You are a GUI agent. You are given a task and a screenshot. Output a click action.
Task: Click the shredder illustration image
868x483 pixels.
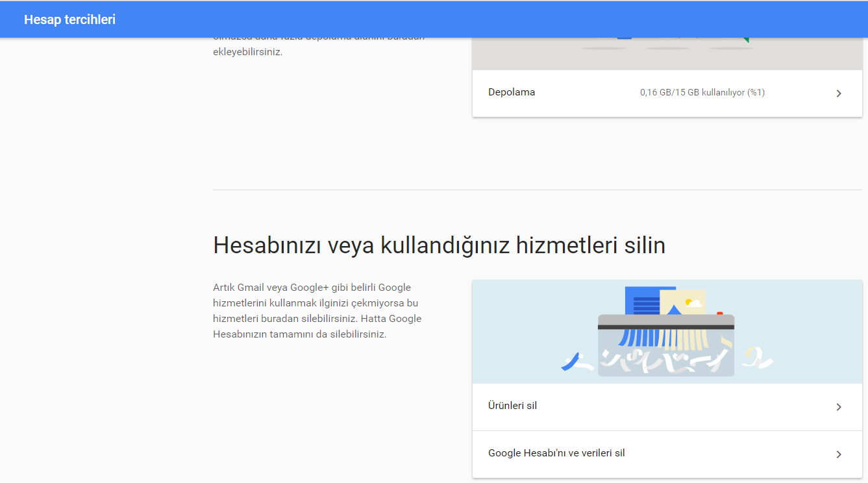[667, 331]
